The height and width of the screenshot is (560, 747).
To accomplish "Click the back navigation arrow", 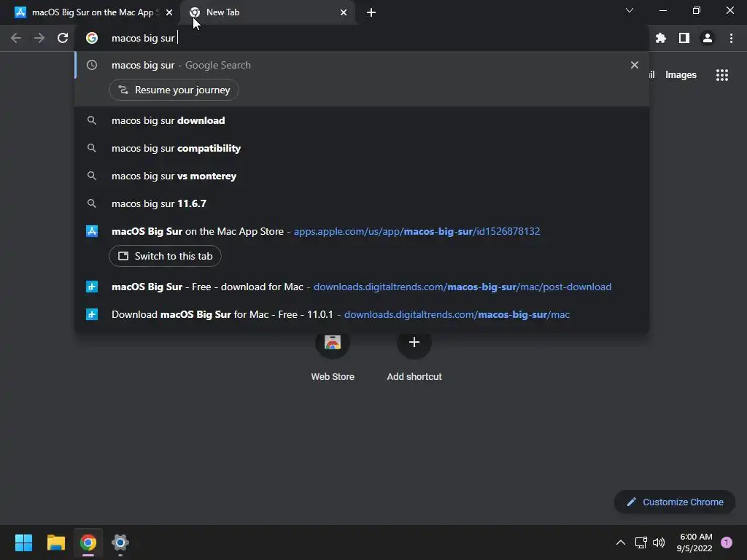I will click(x=16, y=38).
